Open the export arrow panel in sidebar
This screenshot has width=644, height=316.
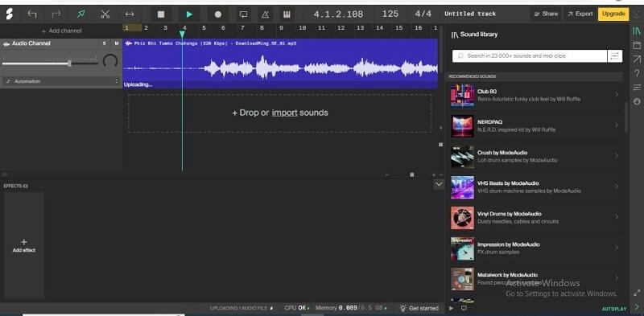[x=637, y=60]
